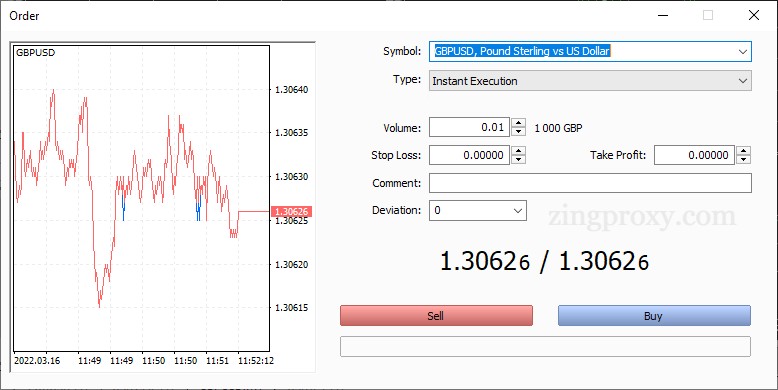Decrease Volume with the down arrow

click(x=518, y=131)
